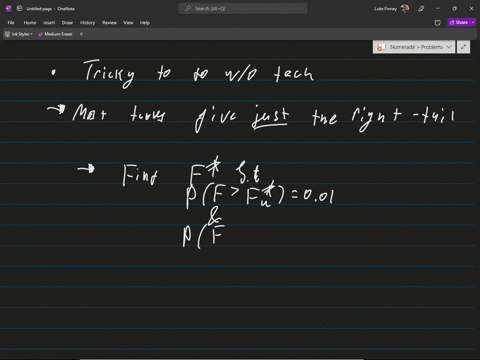Switch to the View tab

point(128,23)
